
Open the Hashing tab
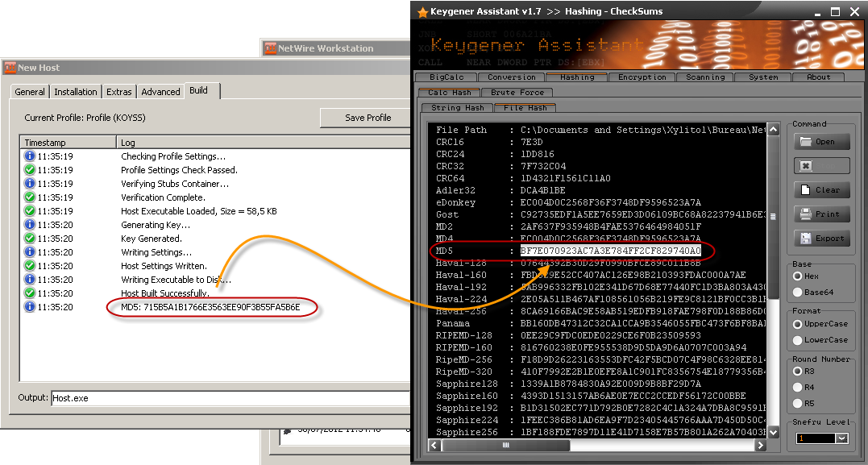tap(577, 77)
